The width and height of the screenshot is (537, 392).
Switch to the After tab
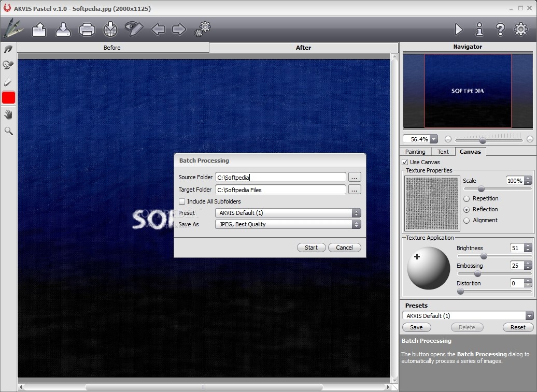[303, 48]
